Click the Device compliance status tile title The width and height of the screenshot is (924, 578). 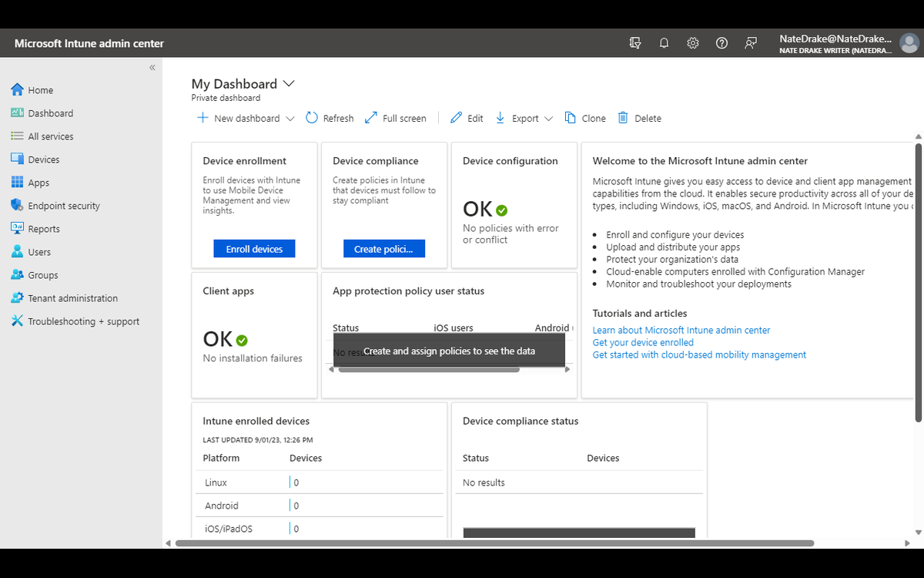[x=521, y=422]
